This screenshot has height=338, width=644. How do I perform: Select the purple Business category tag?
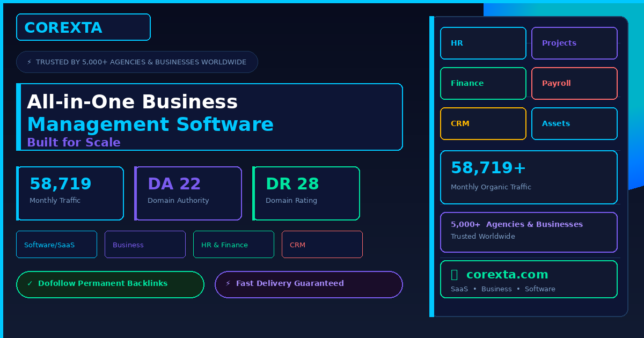click(145, 245)
